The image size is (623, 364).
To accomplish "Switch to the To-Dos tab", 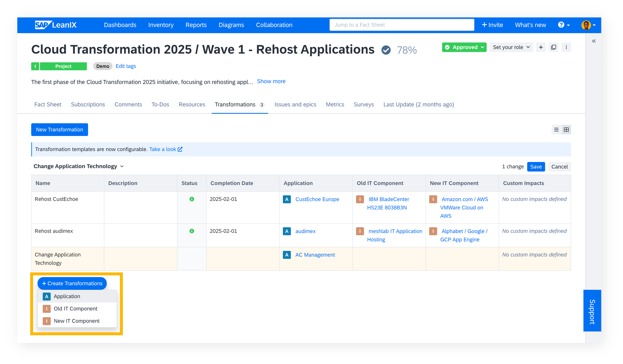I will point(160,104).
